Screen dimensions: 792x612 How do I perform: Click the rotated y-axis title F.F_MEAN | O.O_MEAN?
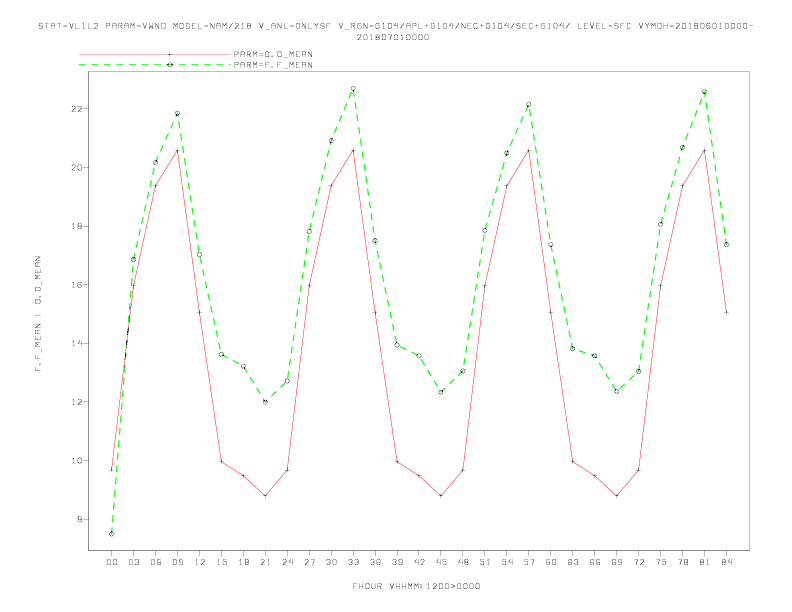(x=37, y=314)
